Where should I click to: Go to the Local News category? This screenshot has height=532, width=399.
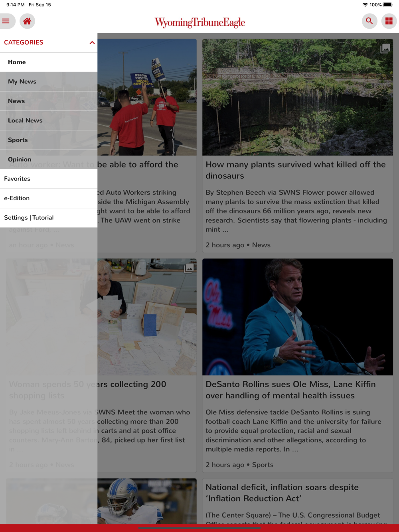pyautogui.click(x=49, y=120)
